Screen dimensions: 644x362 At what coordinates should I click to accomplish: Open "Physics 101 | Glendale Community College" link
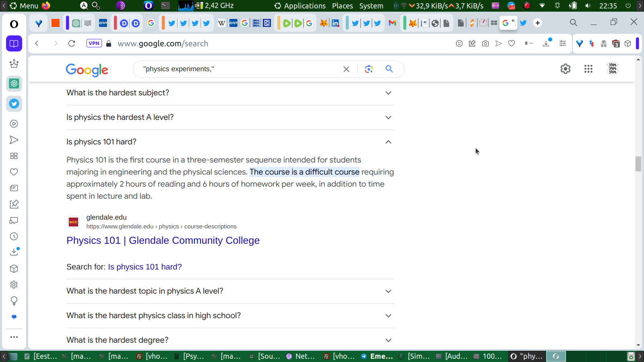click(x=163, y=241)
